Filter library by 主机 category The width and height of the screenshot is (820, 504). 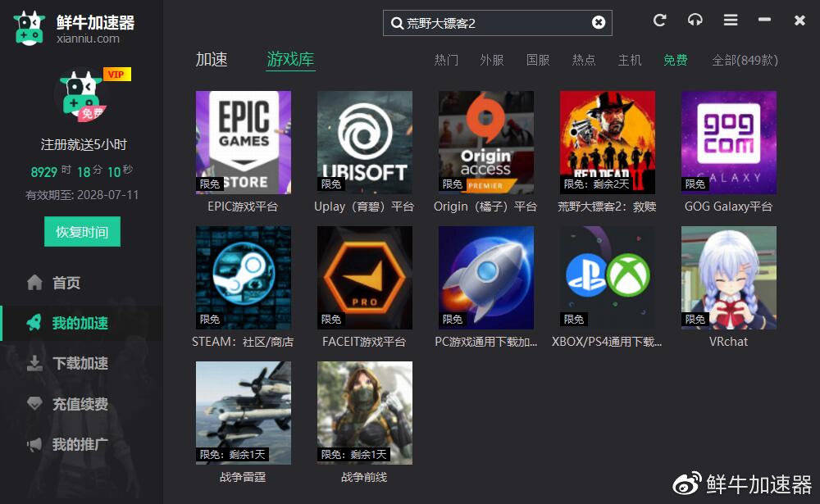[x=630, y=60]
